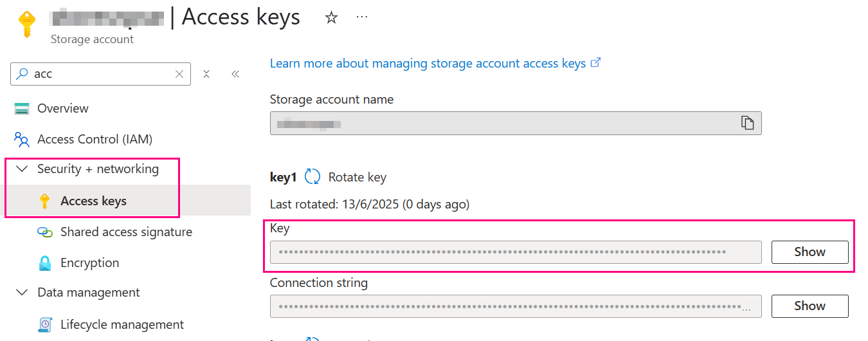Viewport: 868px width, 341px height.
Task: Click the 'key1' heading text
Action: pyautogui.click(x=284, y=177)
